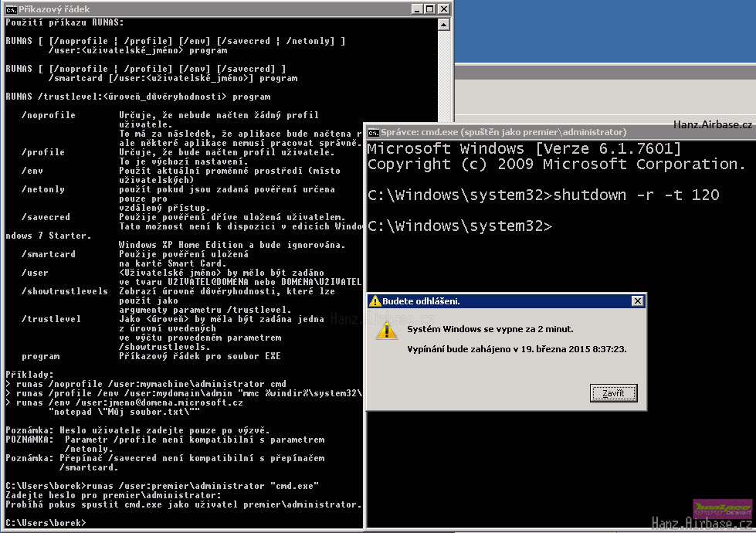The height and width of the screenshot is (533, 756).
Task: Click the final 'C:\Users\borek>' prompt
Action: pyautogui.click(x=46, y=522)
